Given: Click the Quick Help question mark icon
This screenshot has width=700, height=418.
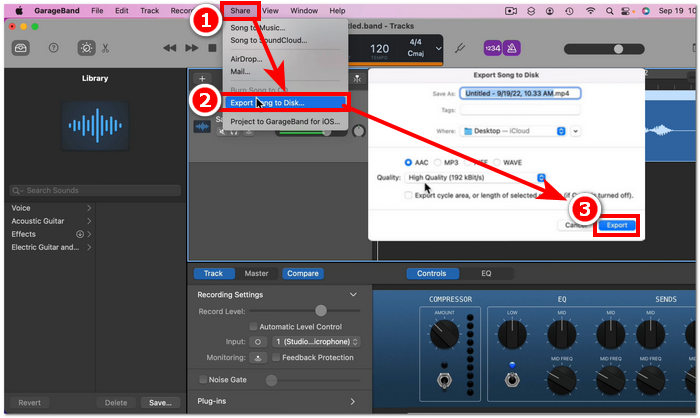Looking at the screenshot, I should 53,47.
